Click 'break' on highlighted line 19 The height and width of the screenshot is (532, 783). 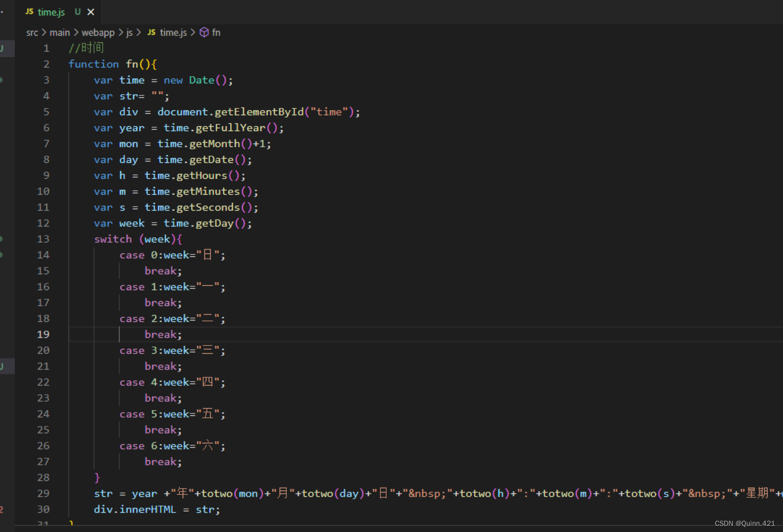tap(161, 334)
